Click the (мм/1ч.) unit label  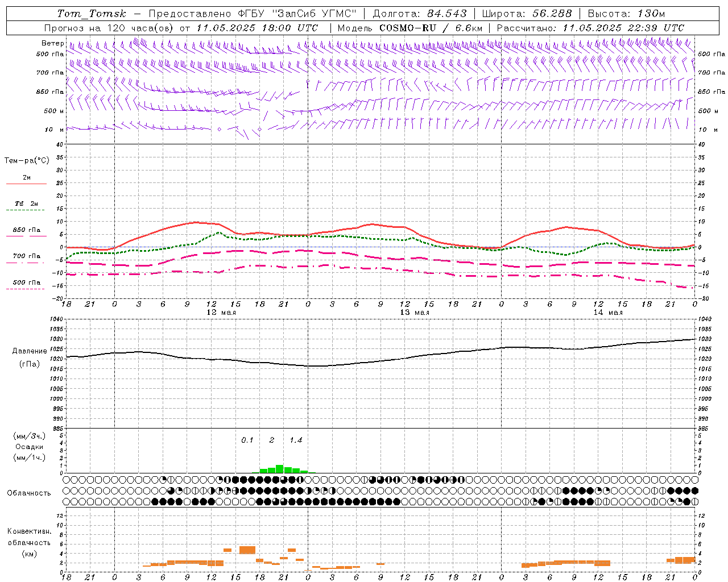pyautogui.click(x=30, y=458)
